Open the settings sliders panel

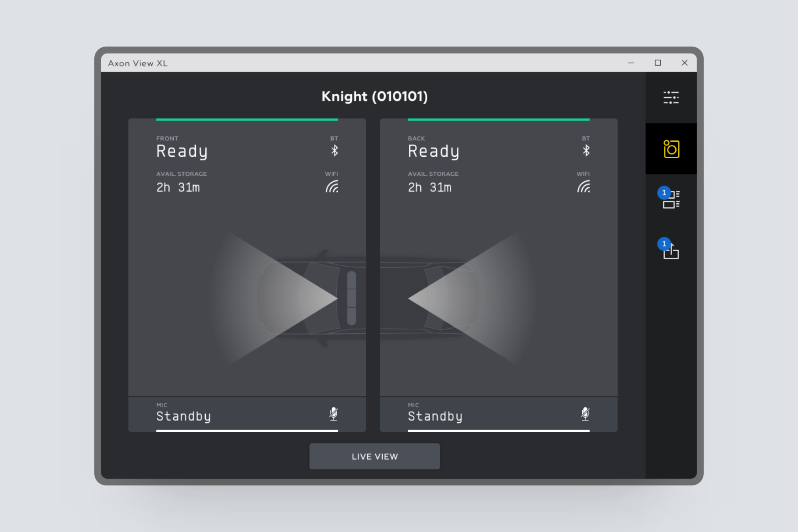[671, 98]
